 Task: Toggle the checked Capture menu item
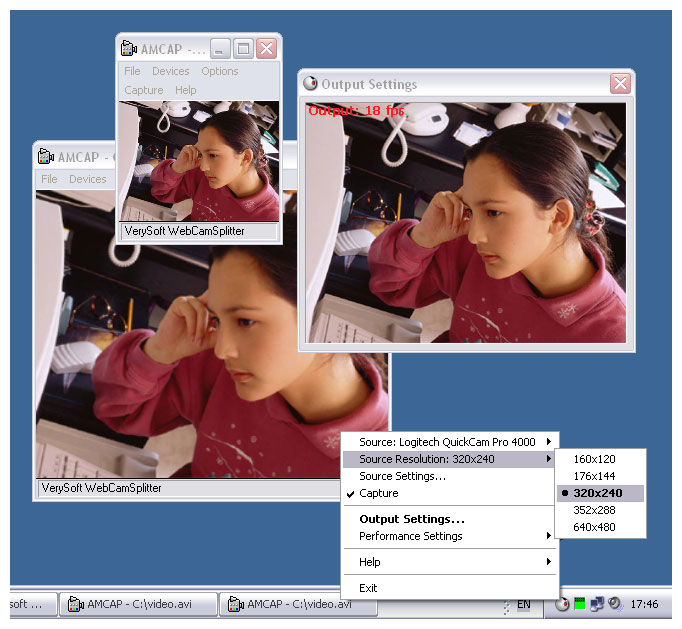click(450, 493)
